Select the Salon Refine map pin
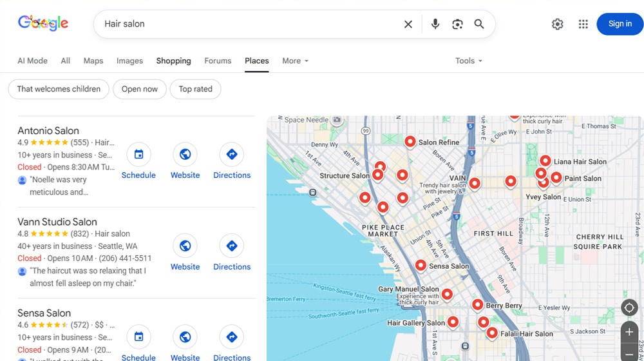Viewport: 644px width, 361px height. 410,142
